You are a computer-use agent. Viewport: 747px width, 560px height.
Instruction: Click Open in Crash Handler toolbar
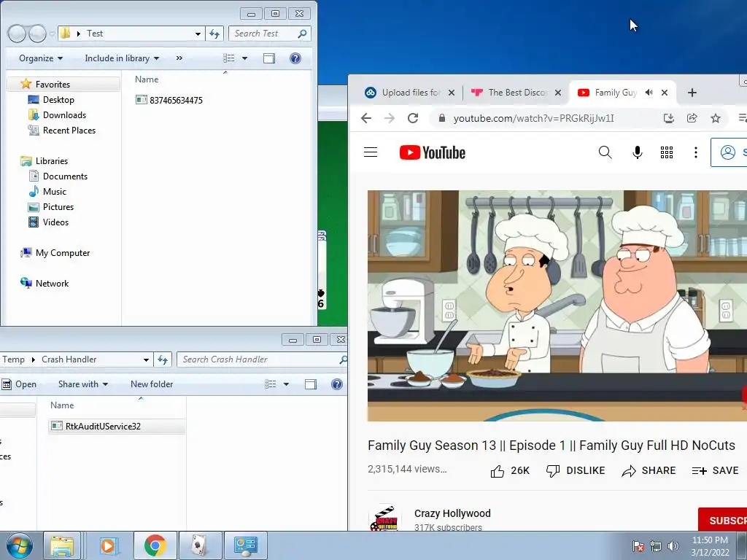tap(19, 384)
